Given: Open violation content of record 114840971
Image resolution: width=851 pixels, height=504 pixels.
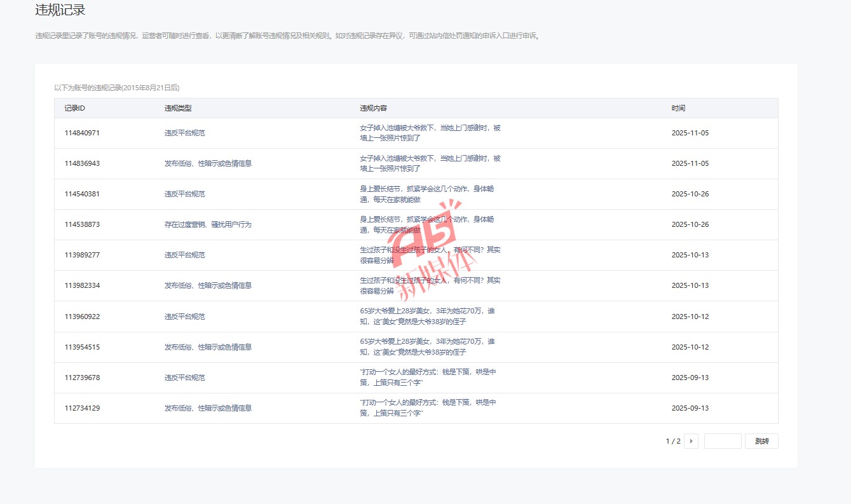Looking at the screenshot, I should (x=430, y=133).
